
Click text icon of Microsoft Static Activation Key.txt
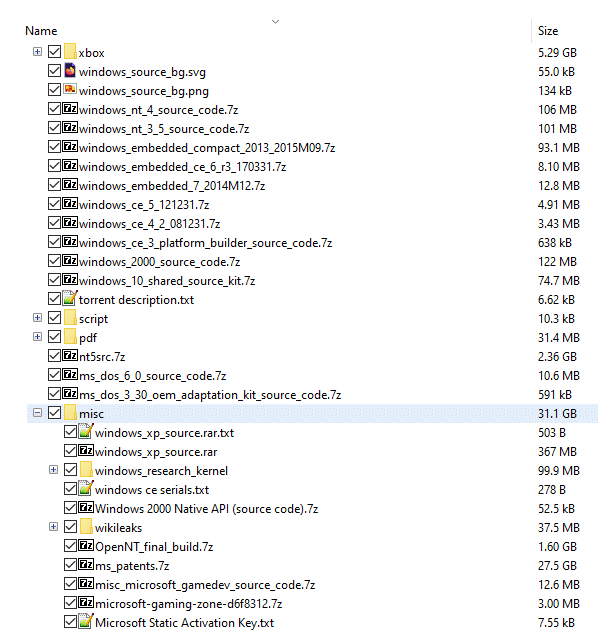(x=86, y=621)
